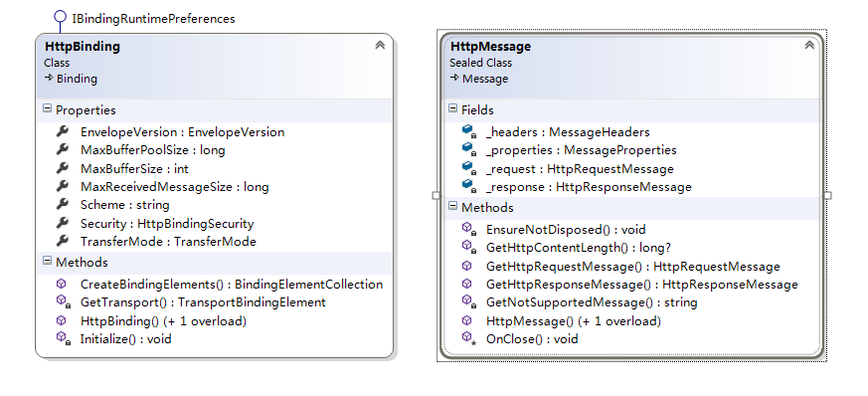Collapse the HttpBinding Methods compartment
Image resolution: width=868 pixels, height=396 pixels.
(x=47, y=261)
